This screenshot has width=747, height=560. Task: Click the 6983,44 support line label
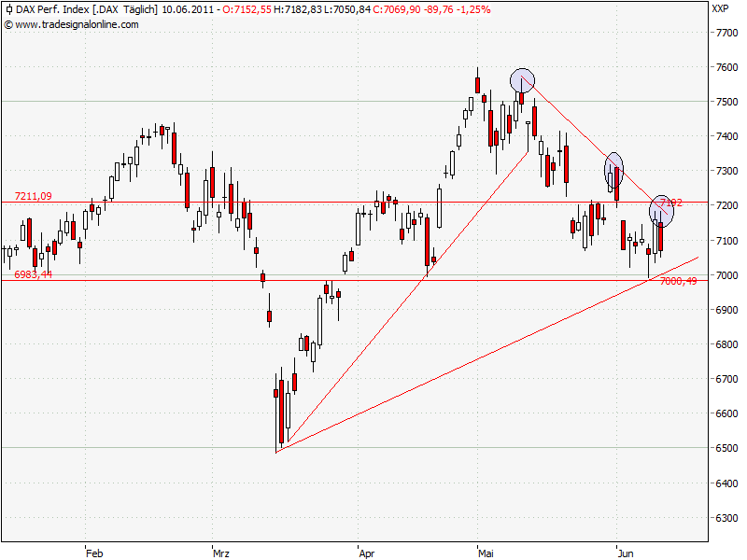point(34,274)
